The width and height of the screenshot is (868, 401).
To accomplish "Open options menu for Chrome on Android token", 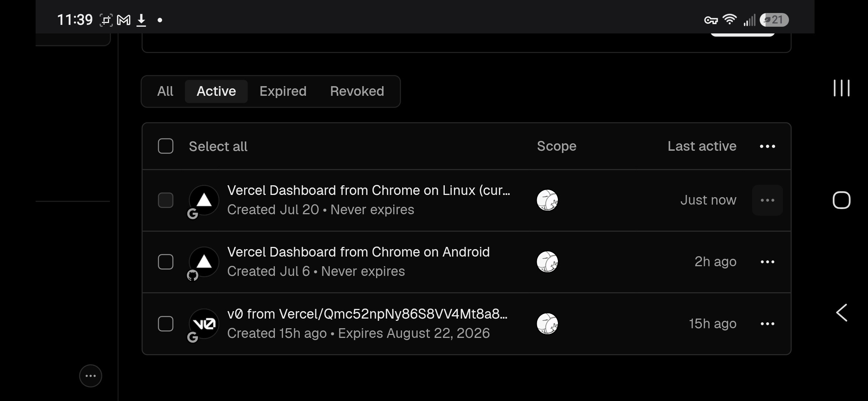I will (767, 262).
